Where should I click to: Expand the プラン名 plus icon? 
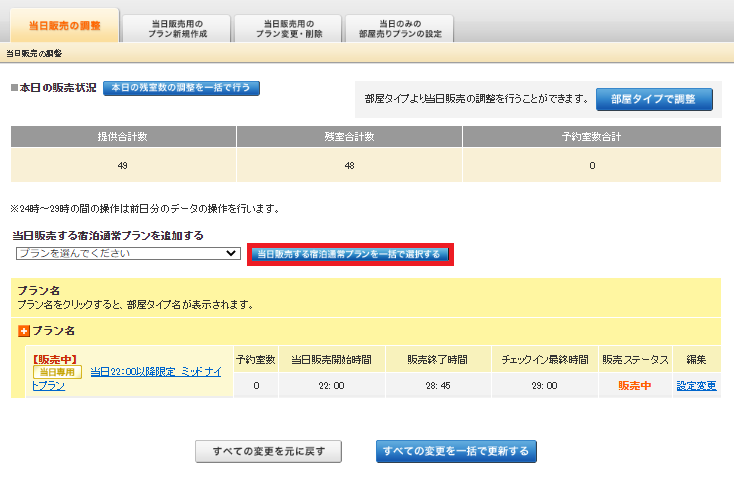[x=23, y=330]
